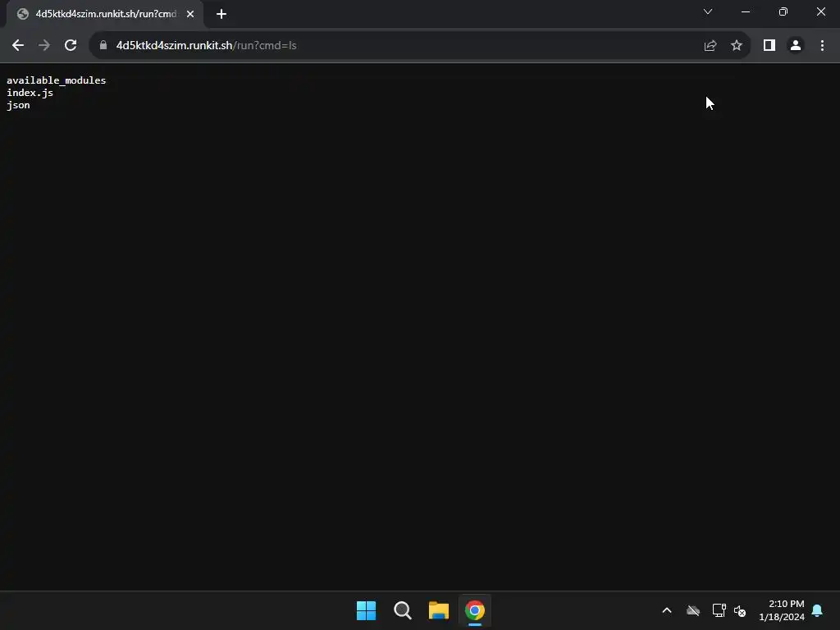
Task: Open the clock showing 2:10 PM
Action: 782,610
